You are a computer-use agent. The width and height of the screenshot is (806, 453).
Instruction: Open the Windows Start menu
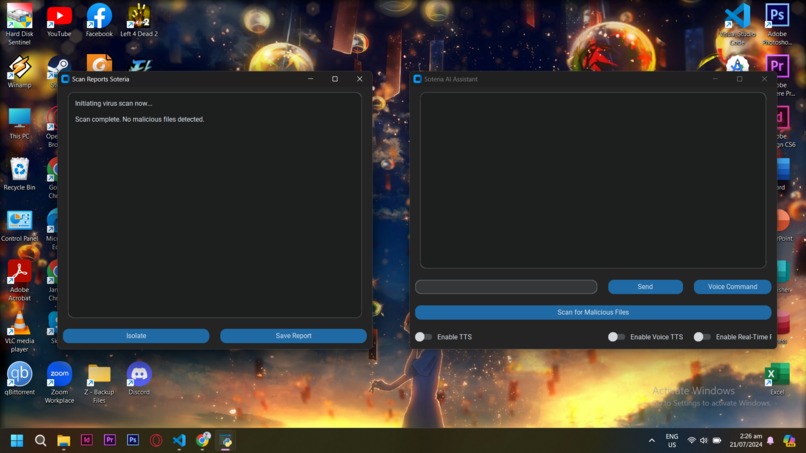pyautogui.click(x=17, y=441)
